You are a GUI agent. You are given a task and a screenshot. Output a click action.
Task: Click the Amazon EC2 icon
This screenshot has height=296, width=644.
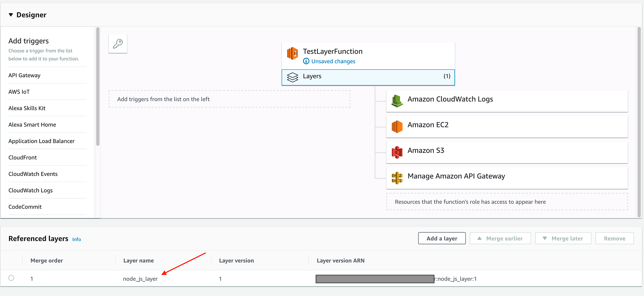(397, 127)
